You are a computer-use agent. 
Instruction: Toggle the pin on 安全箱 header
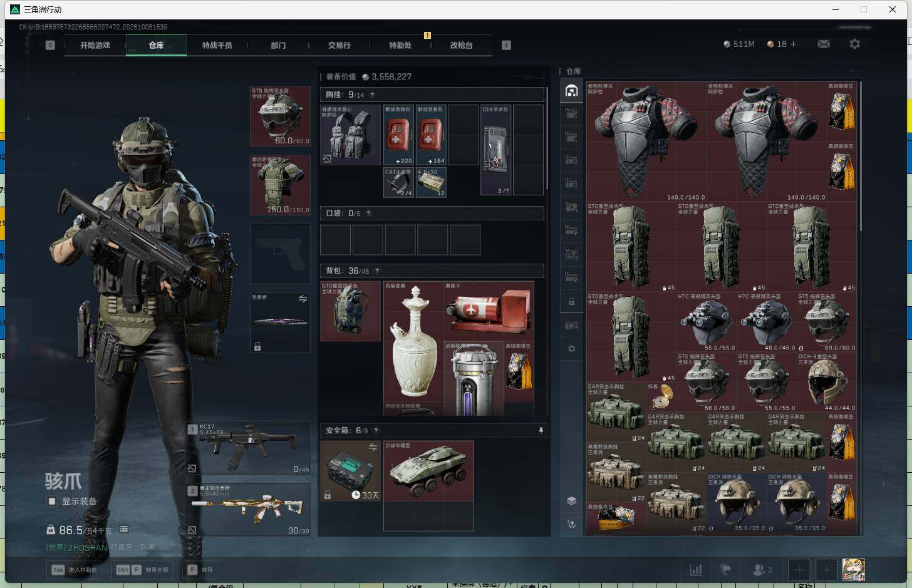tap(541, 431)
